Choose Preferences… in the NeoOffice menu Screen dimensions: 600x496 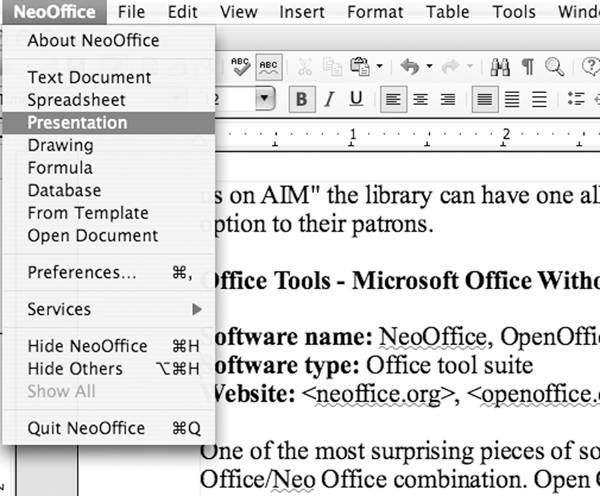click(x=82, y=272)
